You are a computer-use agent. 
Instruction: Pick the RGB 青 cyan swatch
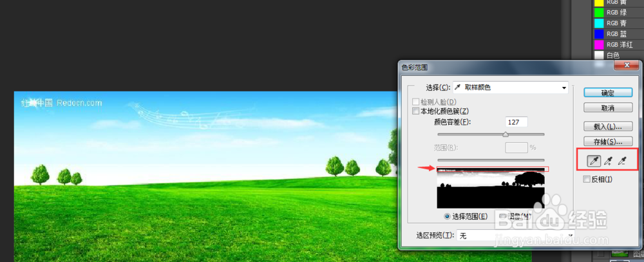[599, 23]
